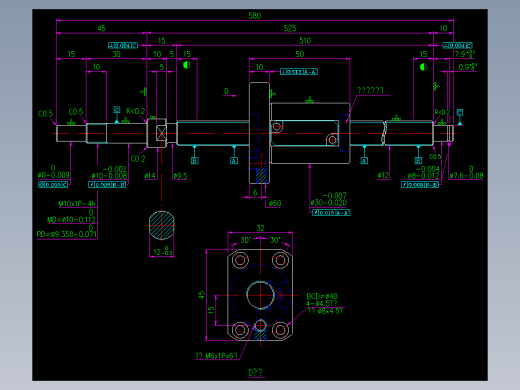
Task: Click the 45 dimension at top left
Action: 102,28
